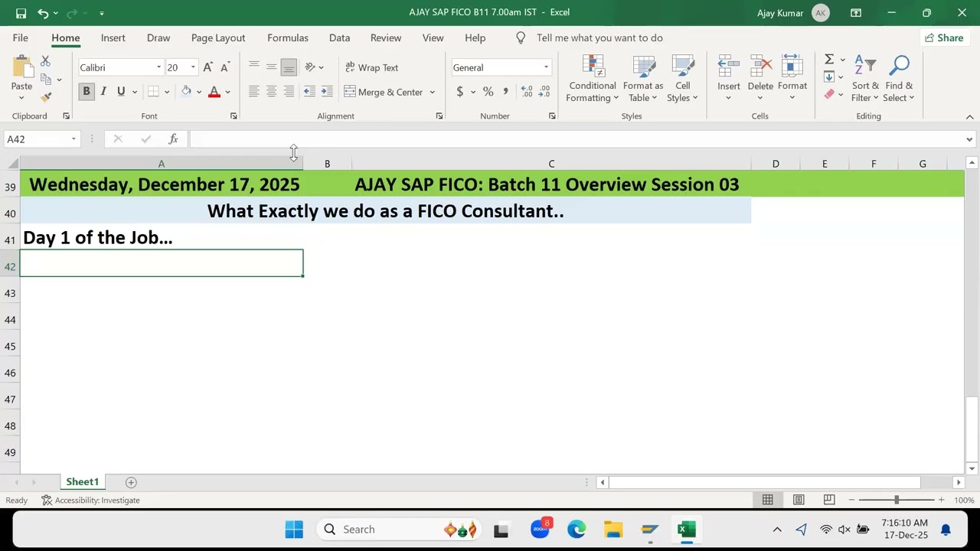Screen dimensions: 980x551
Task: Expand Merge & Center dropdown arrow
Action: pyautogui.click(x=432, y=92)
